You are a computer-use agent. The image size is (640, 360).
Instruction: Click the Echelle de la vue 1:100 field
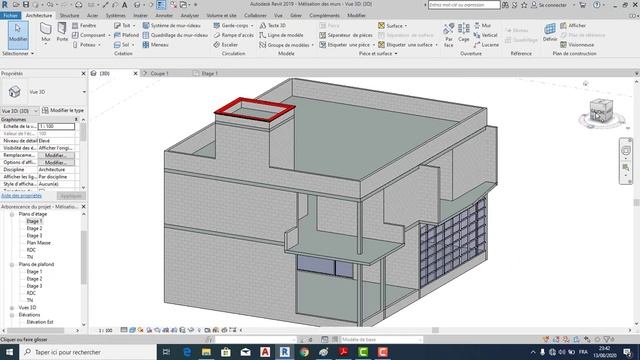(56, 127)
